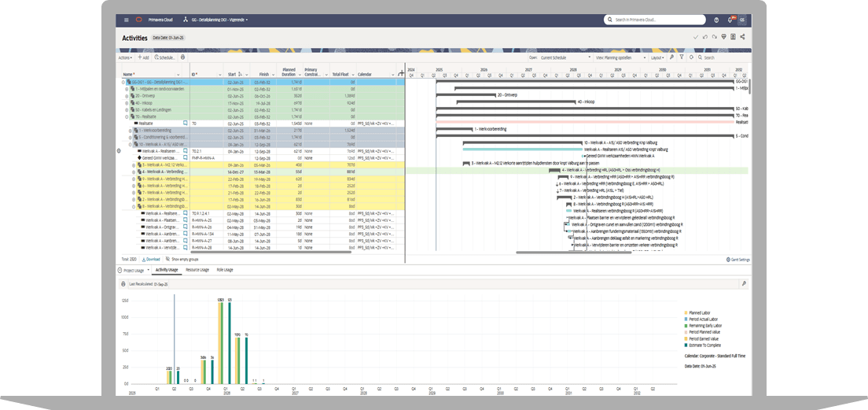Switch to the Role Usage tab
Viewport: 868px width, 410px height.
225,270
